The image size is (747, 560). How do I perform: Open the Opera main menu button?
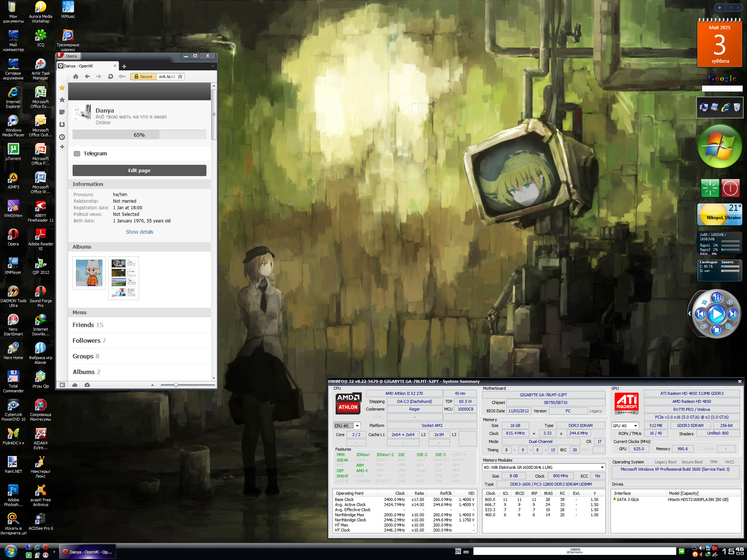(x=68, y=56)
